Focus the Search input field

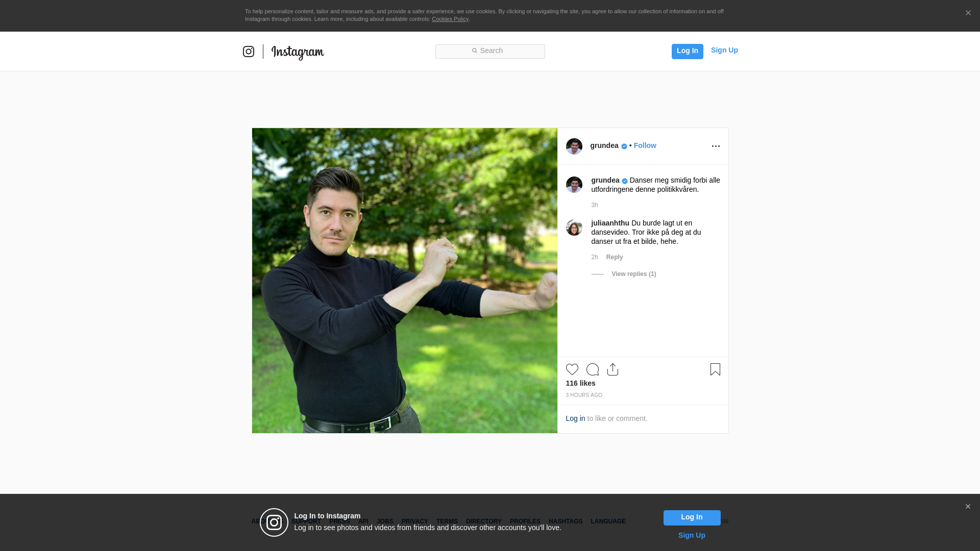(x=490, y=51)
